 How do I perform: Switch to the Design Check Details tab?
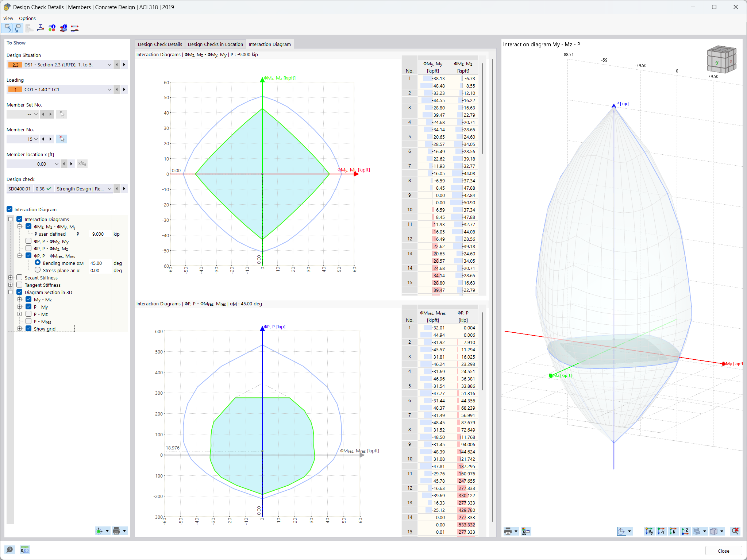160,44
